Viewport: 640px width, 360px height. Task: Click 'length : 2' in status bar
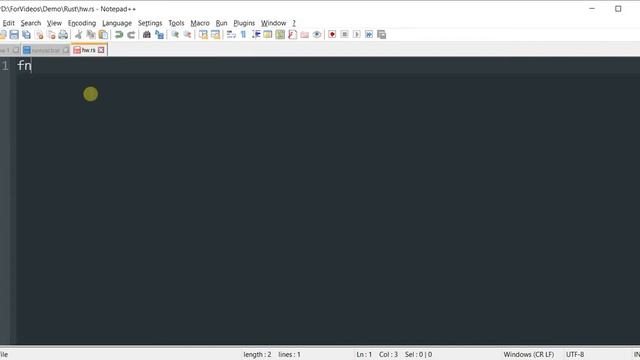(257, 355)
